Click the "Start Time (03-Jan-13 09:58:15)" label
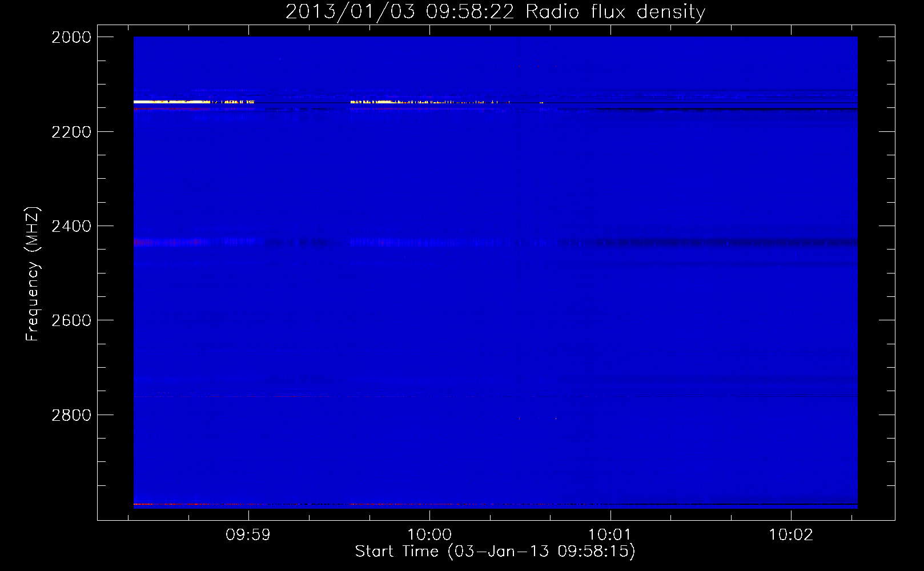This screenshot has width=924, height=571. (495, 552)
